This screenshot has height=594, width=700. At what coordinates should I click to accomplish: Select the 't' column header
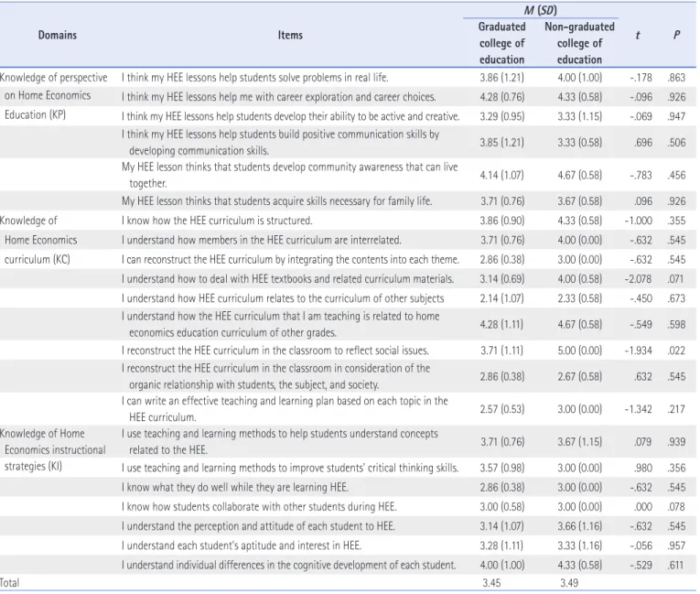pyautogui.click(x=638, y=35)
